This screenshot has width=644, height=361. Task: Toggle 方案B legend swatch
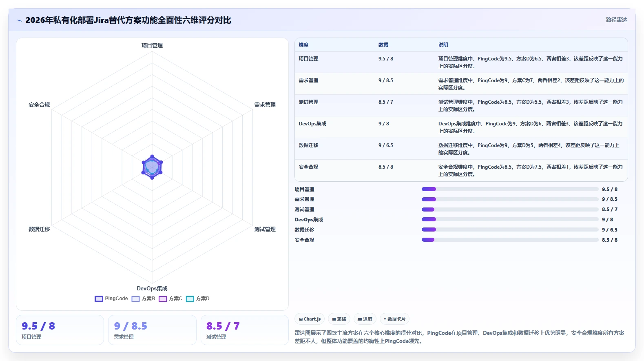tap(135, 299)
